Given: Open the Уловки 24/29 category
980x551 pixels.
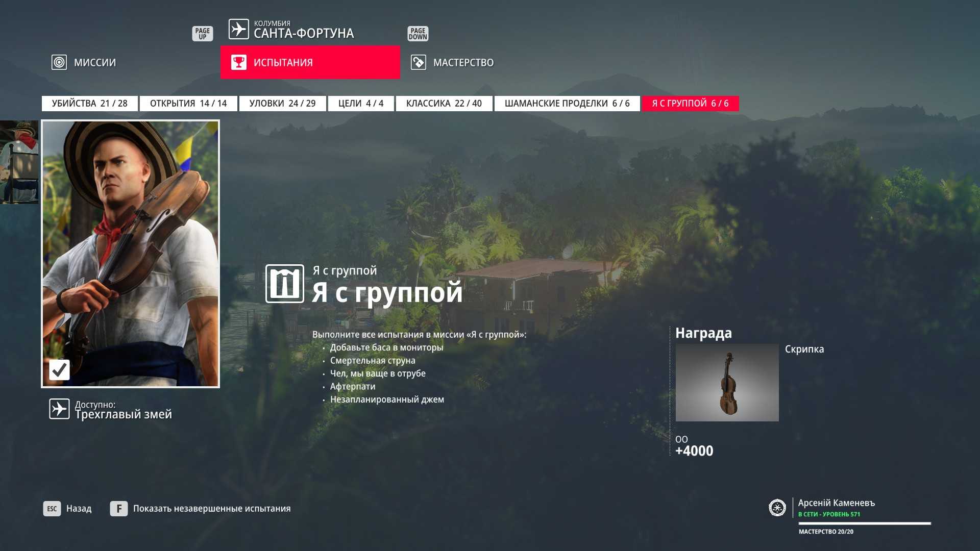Looking at the screenshot, I should (282, 104).
